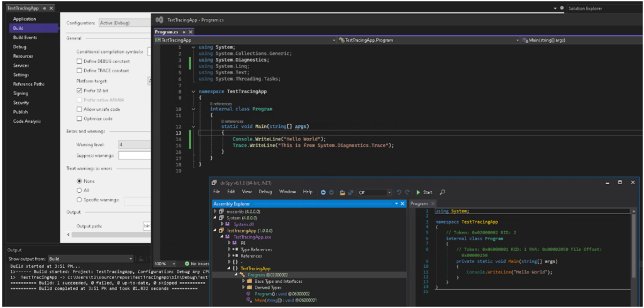The width and height of the screenshot is (644, 308).
Task: Open the Show output from dropdown
Action: pyautogui.click(x=92, y=259)
